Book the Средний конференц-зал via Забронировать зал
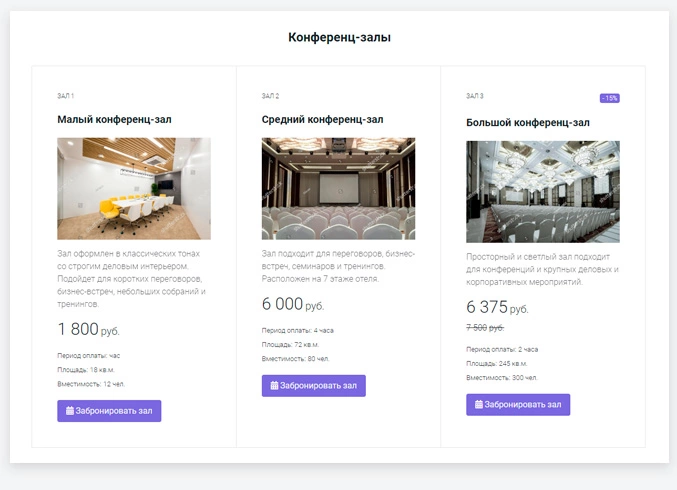This screenshot has width=677, height=490. pos(313,386)
